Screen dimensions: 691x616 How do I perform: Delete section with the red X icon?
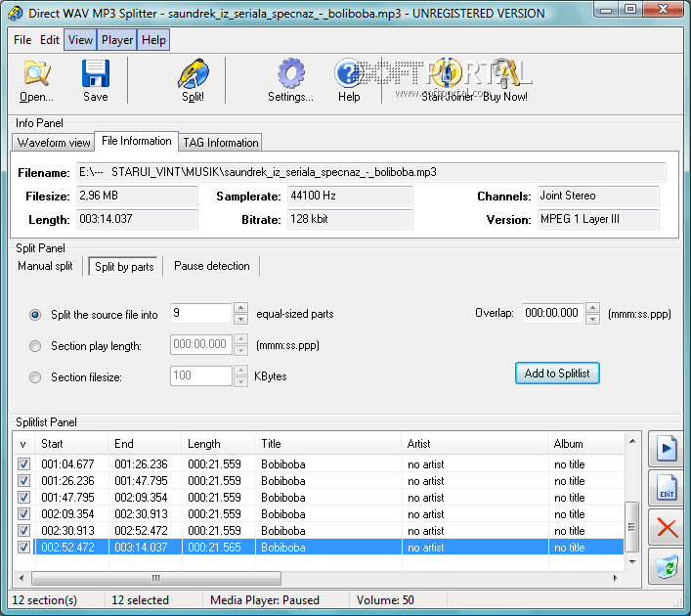[x=666, y=527]
